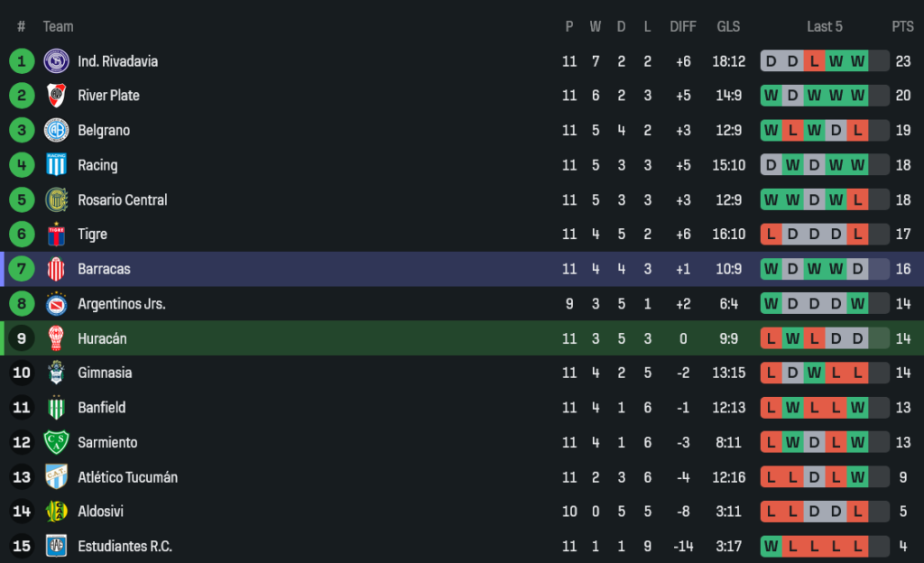Image resolution: width=924 pixels, height=563 pixels.
Task: Click the Last 5 column header
Action: click(x=825, y=27)
